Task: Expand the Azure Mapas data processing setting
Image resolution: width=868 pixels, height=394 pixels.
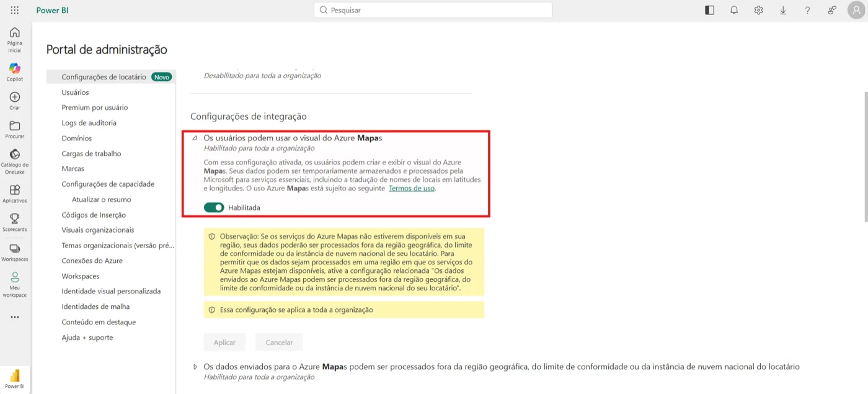Action: (195, 367)
